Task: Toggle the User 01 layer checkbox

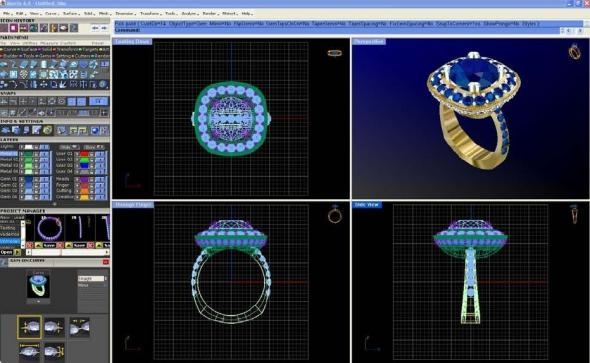Action: (77, 154)
